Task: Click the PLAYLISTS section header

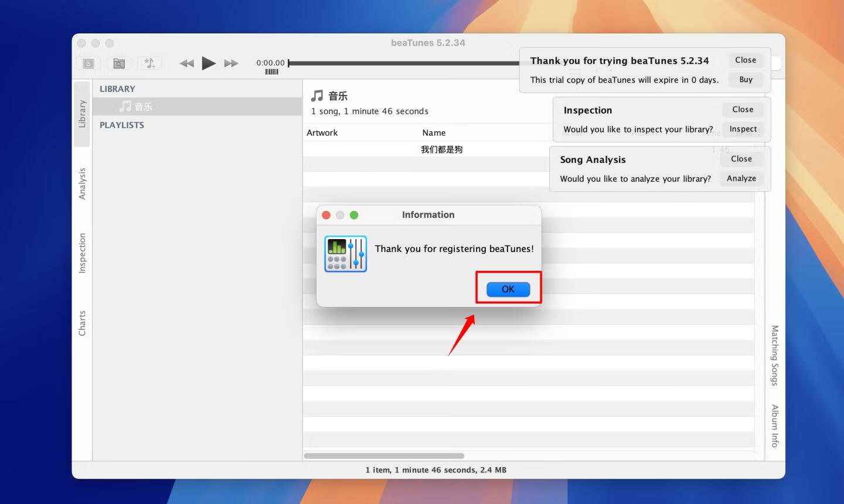Action: pyautogui.click(x=122, y=125)
